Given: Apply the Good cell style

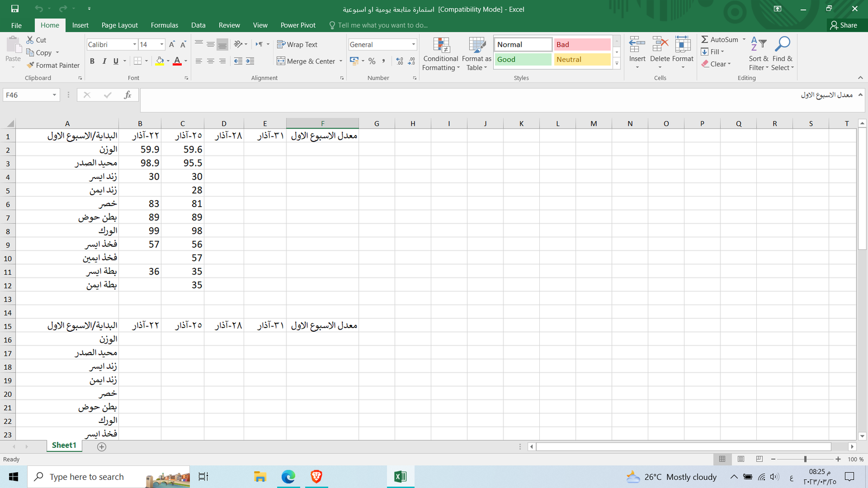Looking at the screenshot, I should [522, 60].
